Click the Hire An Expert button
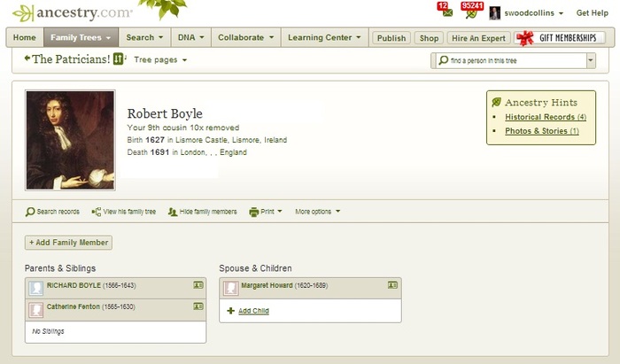Viewport: 620px width, 364px height. [478, 38]
